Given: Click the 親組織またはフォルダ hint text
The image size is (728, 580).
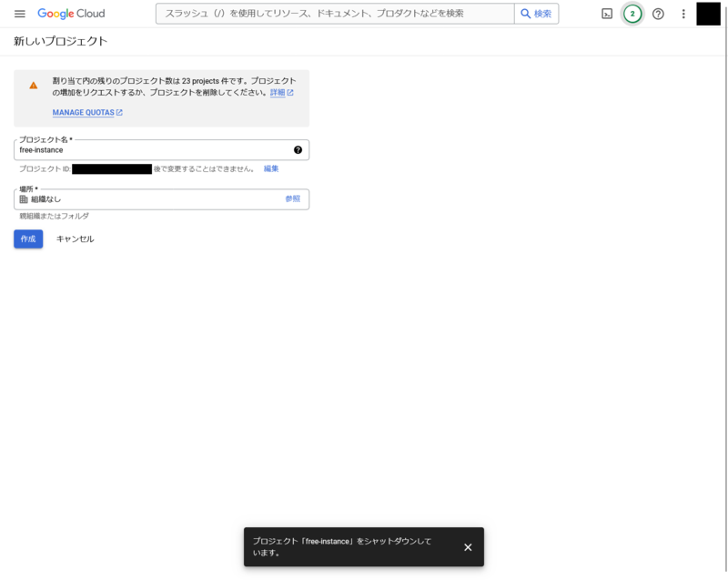Looking at the screenshot, I should (x=54, y=216).
